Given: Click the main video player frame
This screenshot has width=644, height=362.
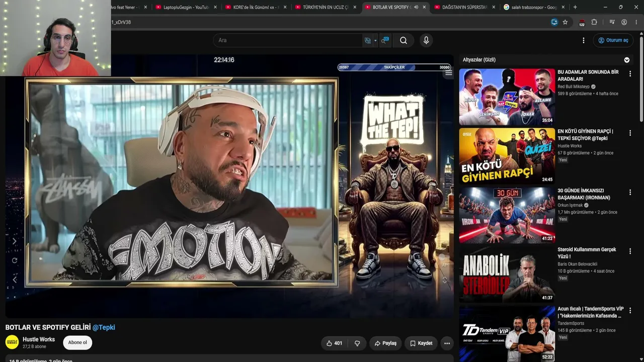Looking at the screenshot, I should [x=229, y=186].
